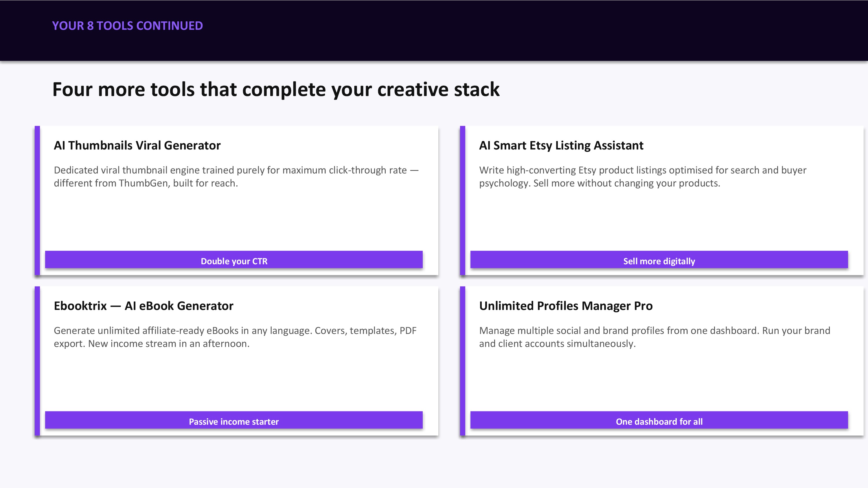The width and height of the screenshot is (868, 488).
Task: Click purple accent bar of Thumbnails card
Action: [x=37, y=201]
